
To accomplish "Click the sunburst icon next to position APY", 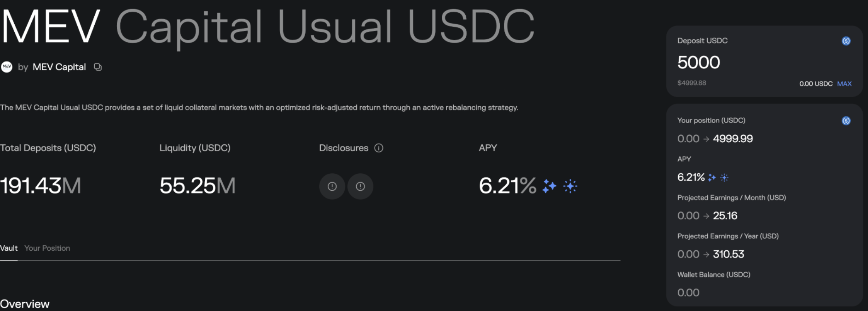I will 724,178.
